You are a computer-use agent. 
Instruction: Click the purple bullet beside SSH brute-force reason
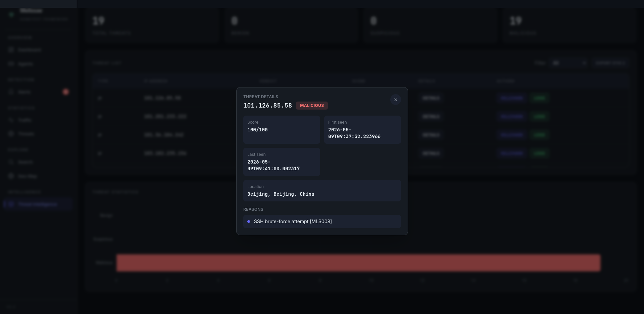(249, 222)
